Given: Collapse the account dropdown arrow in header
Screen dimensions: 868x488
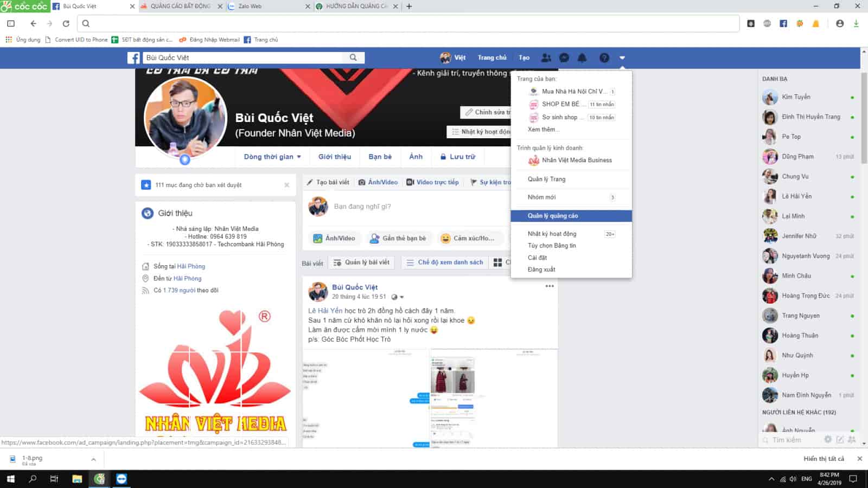Looking at the screenshot, I should pyautogui.click(x=622, y=57).
